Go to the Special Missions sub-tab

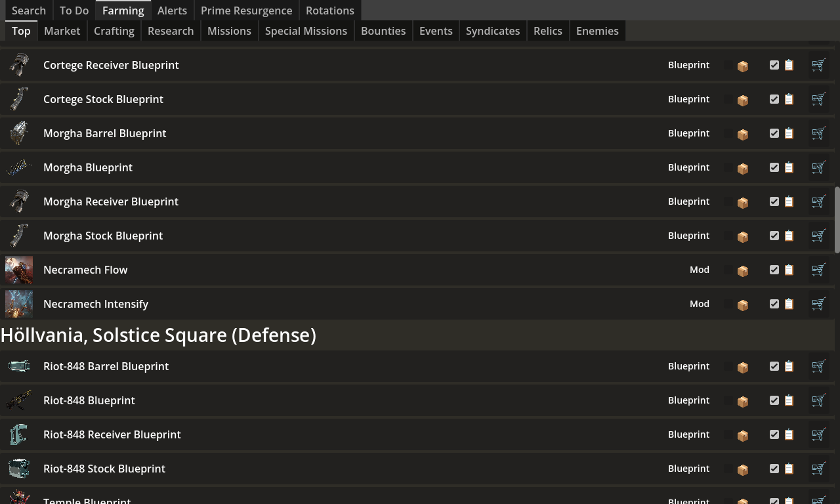tap(306, 31)
